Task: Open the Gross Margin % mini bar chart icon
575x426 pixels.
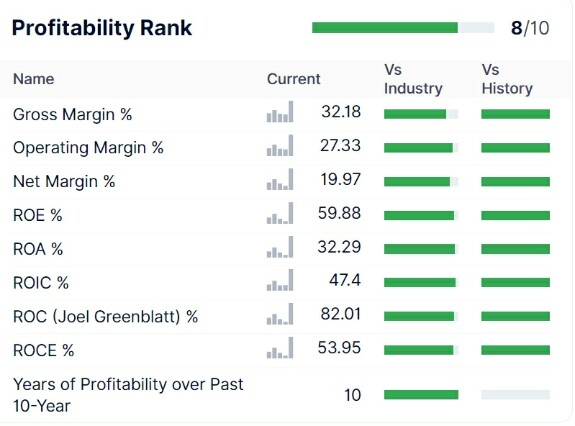Action: point(280,112)
